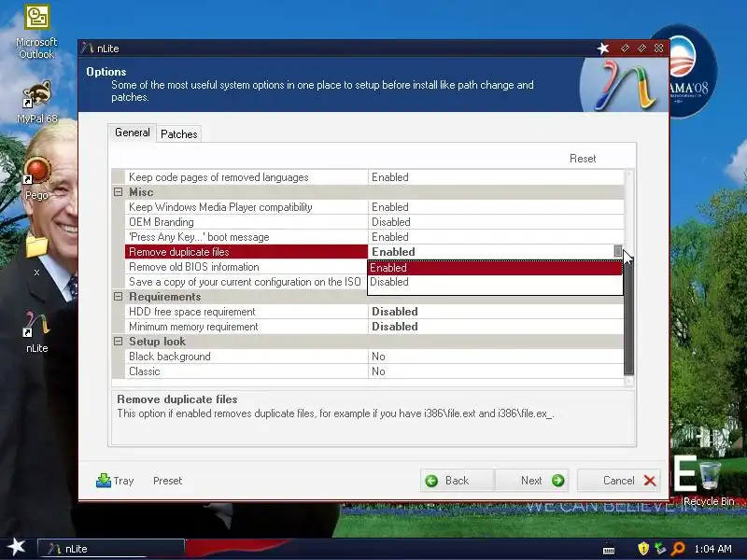Image resolution: width=747 pixels, height=560 pixels.
Task: Select 'OEM Branding' row label
Action: (161, 222)
